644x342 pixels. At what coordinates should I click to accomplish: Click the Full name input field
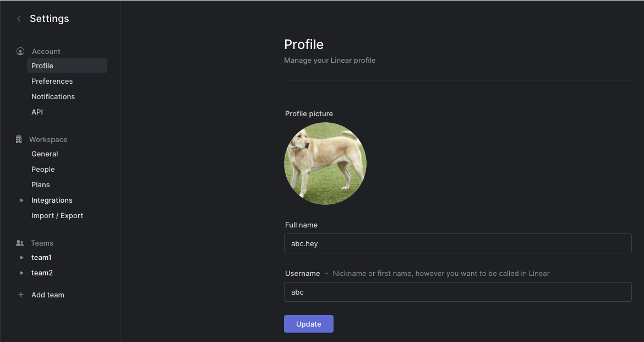tap(457, 243)
